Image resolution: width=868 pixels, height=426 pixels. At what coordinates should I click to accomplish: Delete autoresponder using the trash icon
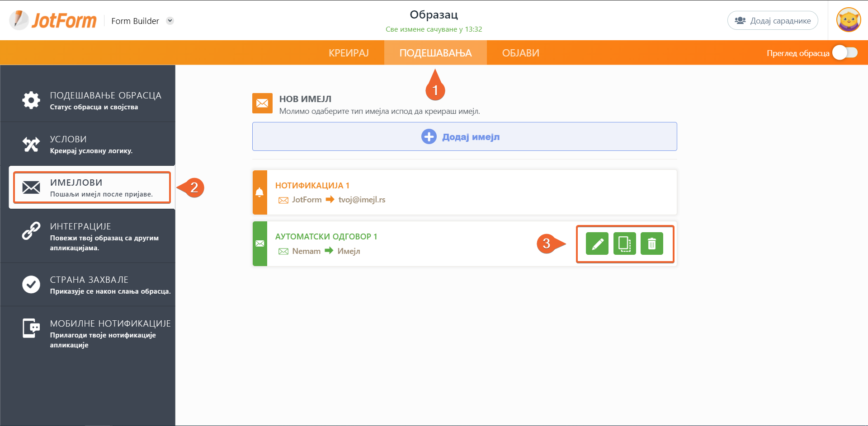pyautogui.click(x=651, y=244)
